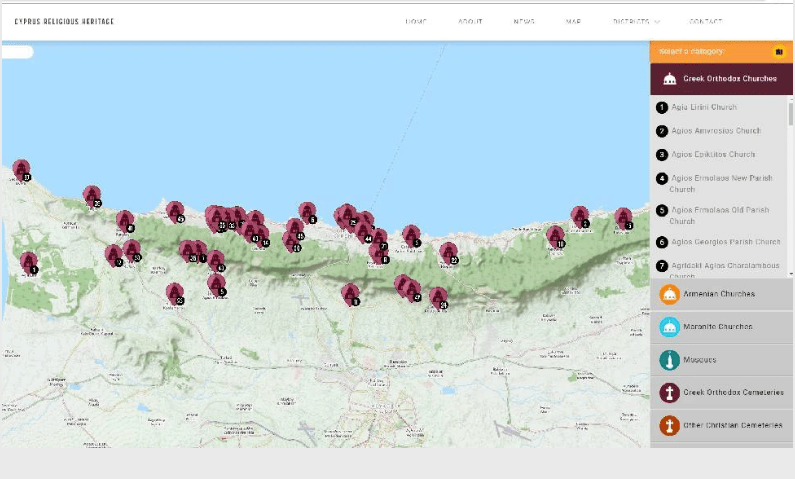Click church map marker number 18
Image resolution: width=795 pixels, height=479 pixels.
(x=556, y=237)
